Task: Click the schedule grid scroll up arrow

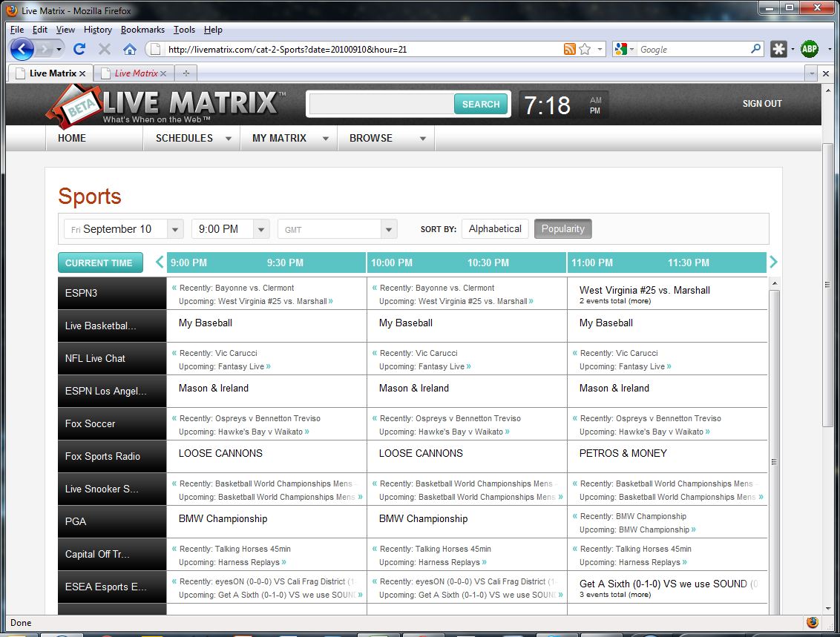Action: click(x=774, y=283)
